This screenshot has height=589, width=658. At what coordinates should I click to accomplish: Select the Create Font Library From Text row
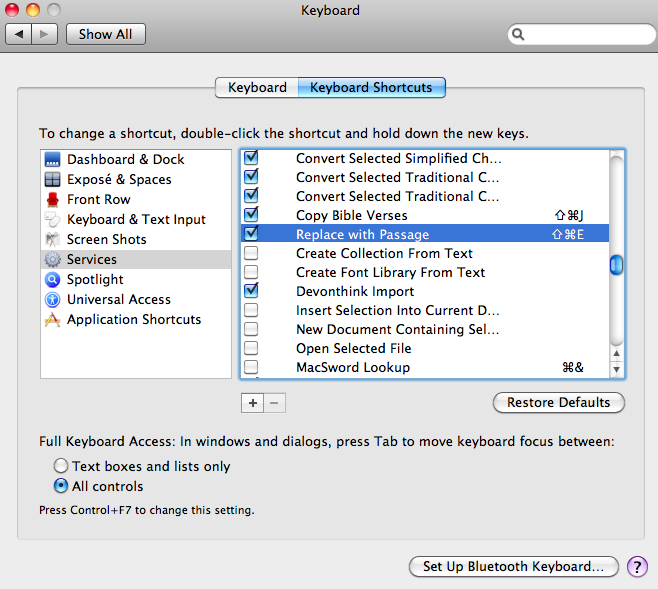pyautogui.click(x=425, y=272)
